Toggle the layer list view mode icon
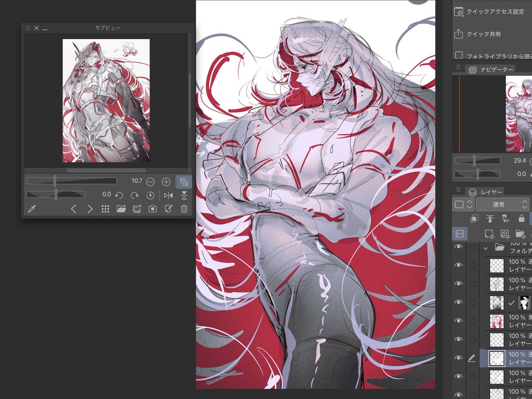Image resolution: width=532 pixels, height=399 pixels. click(x=459, y=233)
